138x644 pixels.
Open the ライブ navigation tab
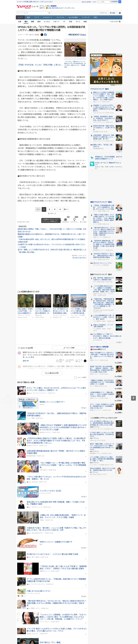tap(37, 17)
